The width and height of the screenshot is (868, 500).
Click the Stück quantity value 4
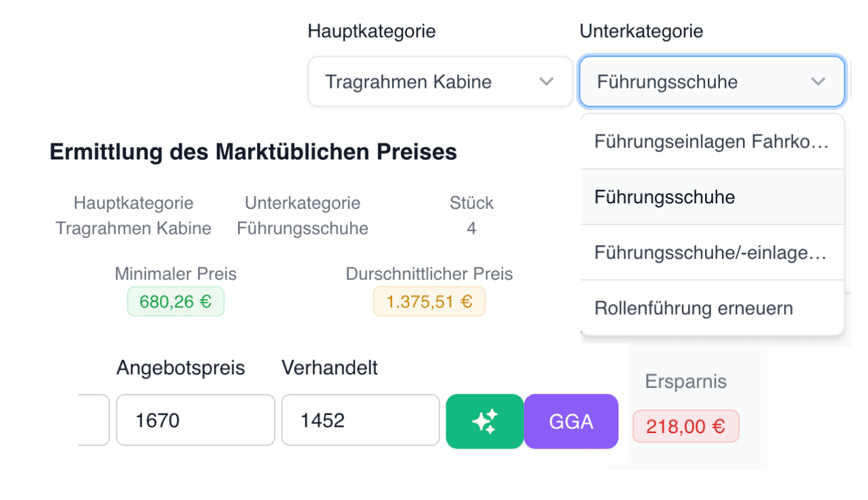[471, 228]
